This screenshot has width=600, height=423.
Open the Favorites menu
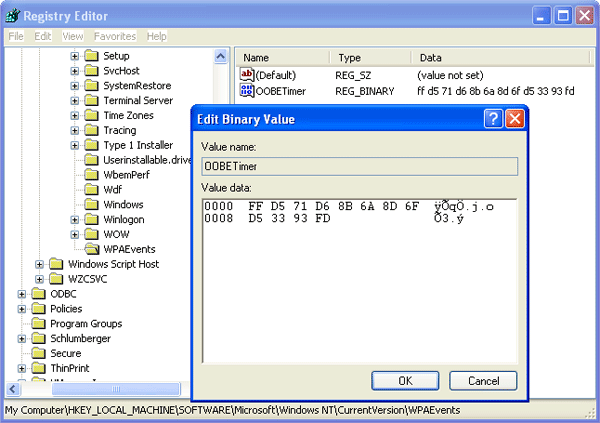tap(115, 36)
